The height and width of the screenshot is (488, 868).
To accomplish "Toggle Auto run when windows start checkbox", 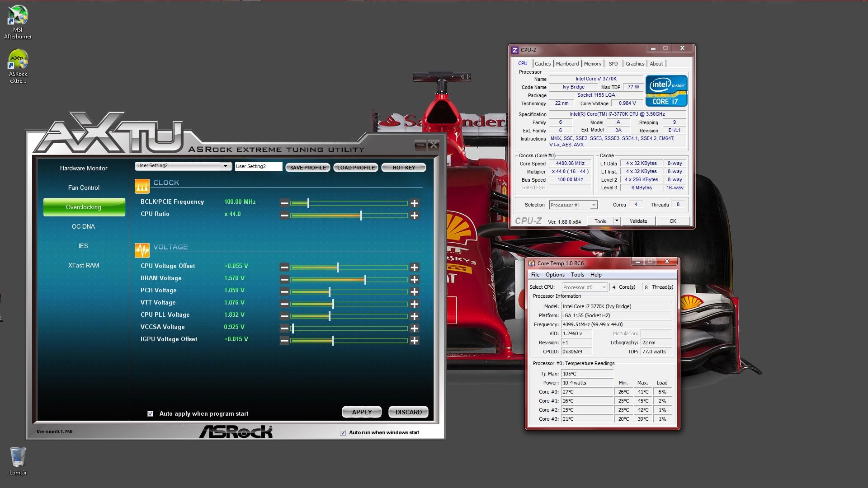I will point(343,432).
